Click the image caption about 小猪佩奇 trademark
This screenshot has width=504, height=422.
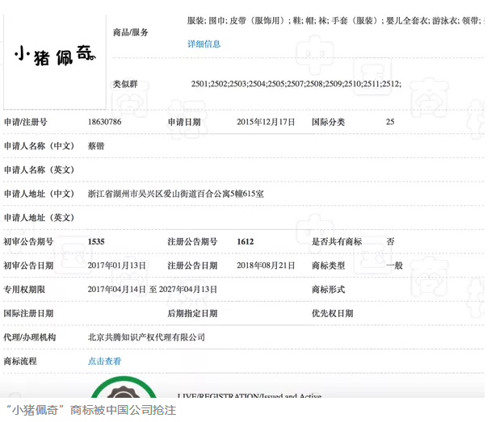(90, 410)
